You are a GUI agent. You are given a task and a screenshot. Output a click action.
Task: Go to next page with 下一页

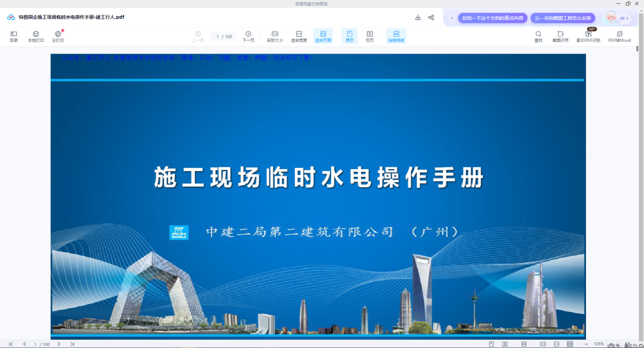(x=248, y=37)
